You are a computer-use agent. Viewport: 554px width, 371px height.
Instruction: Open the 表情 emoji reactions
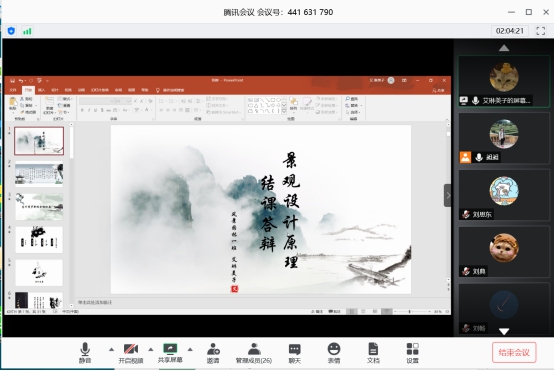[334, 353]
